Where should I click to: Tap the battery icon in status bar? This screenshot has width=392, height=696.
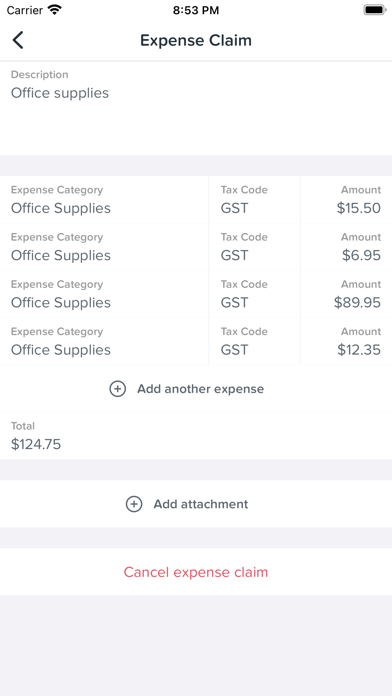(375, 10)
